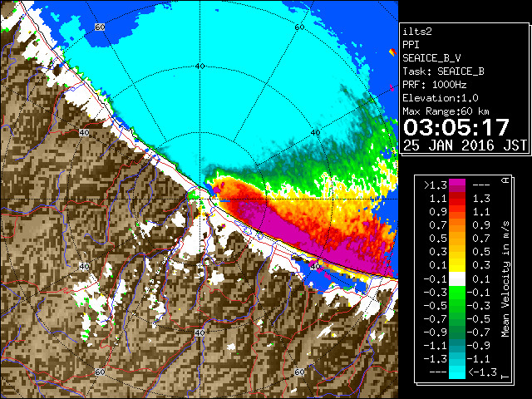Screen dimensions: 532x399
Task: Click the '>1.3' legend label
Action: click(x=436, y=185)
